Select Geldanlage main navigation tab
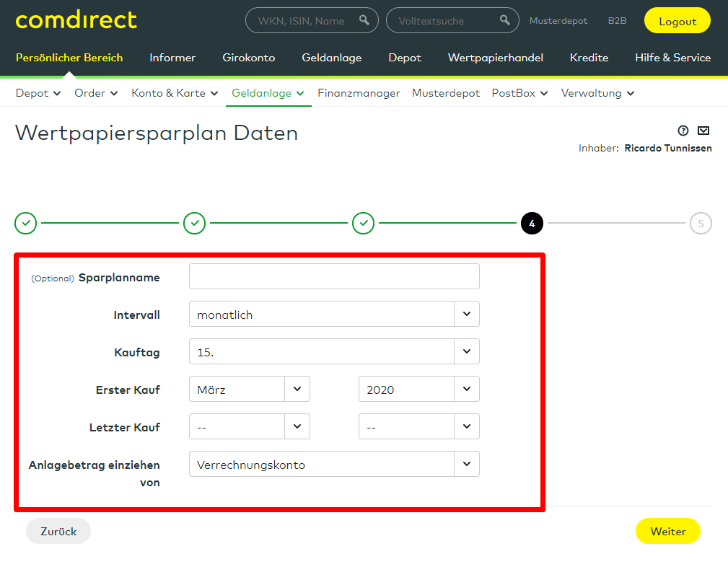The height and width of the screenshot is (580, 728). coord(331,58)
